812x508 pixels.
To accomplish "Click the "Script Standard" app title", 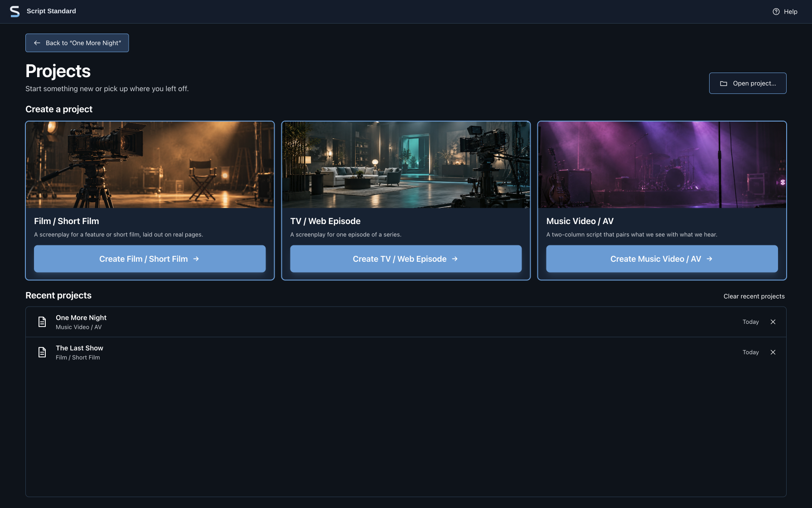I will tap(51, 11).
